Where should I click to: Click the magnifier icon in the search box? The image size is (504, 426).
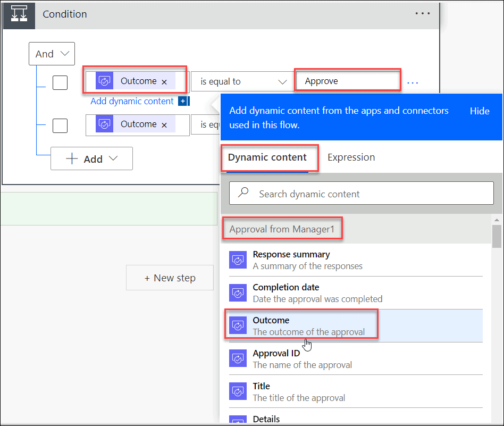pyautogui.click(x=243, y=193)
